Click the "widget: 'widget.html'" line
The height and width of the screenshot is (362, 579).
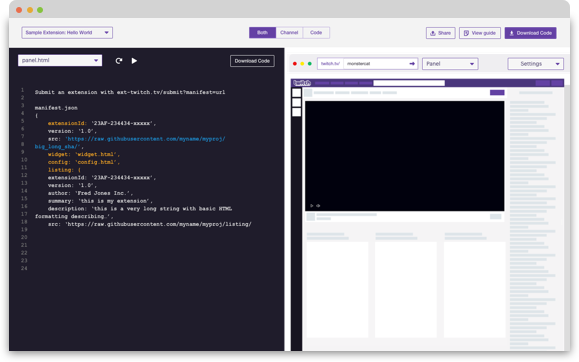[x=84, y=154]
